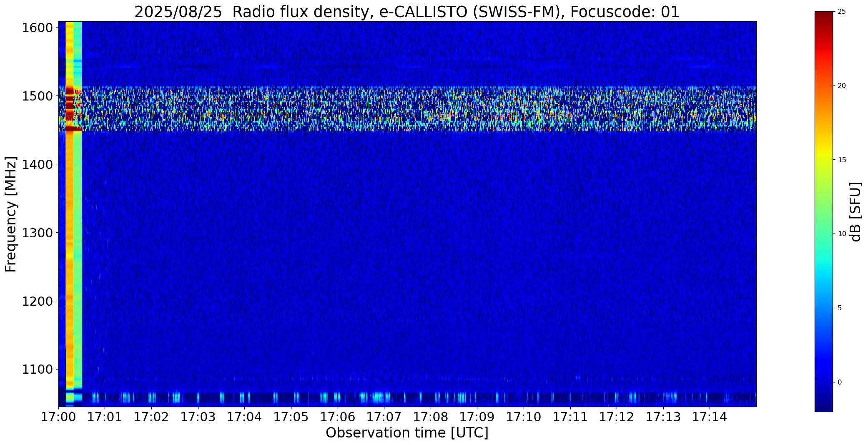Viewport: 868px width, 445px height.
Task: Click the 17:09 time tick label
Action: click(x=477, y=417)
